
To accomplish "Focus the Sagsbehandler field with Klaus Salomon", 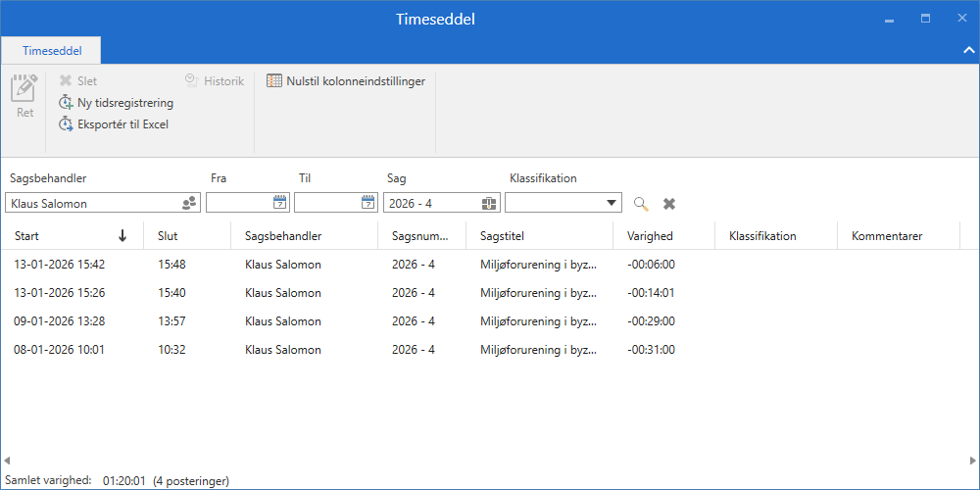I will (90, 204).
